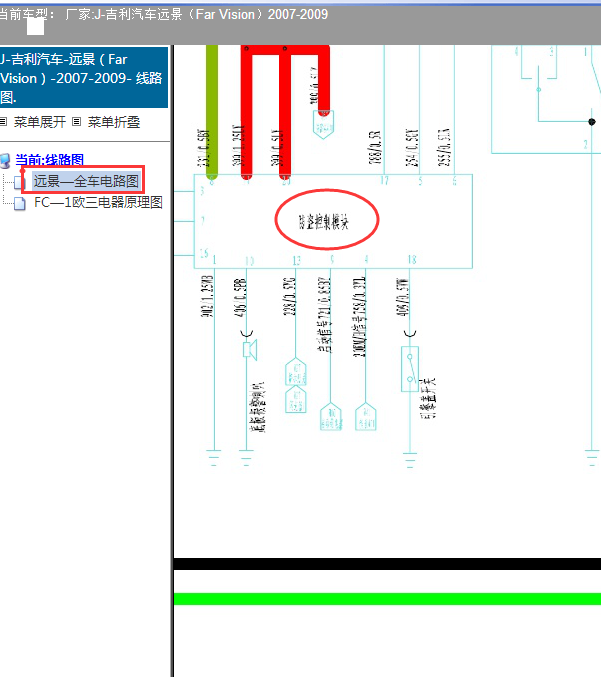
Task: Click the thick green wire at the top
Action: pos(212,112)
